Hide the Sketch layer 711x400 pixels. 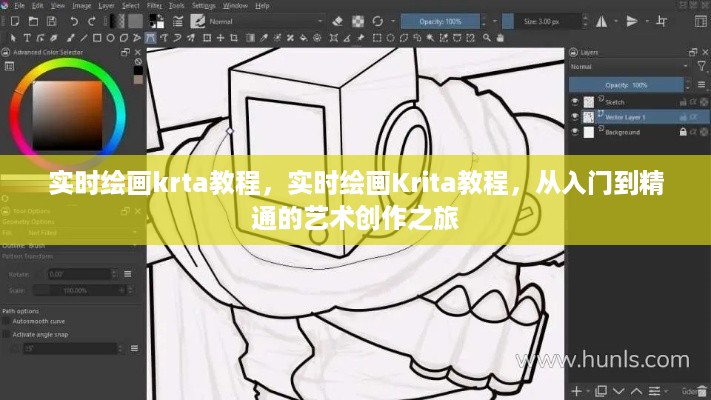click(x=575, y=102)
